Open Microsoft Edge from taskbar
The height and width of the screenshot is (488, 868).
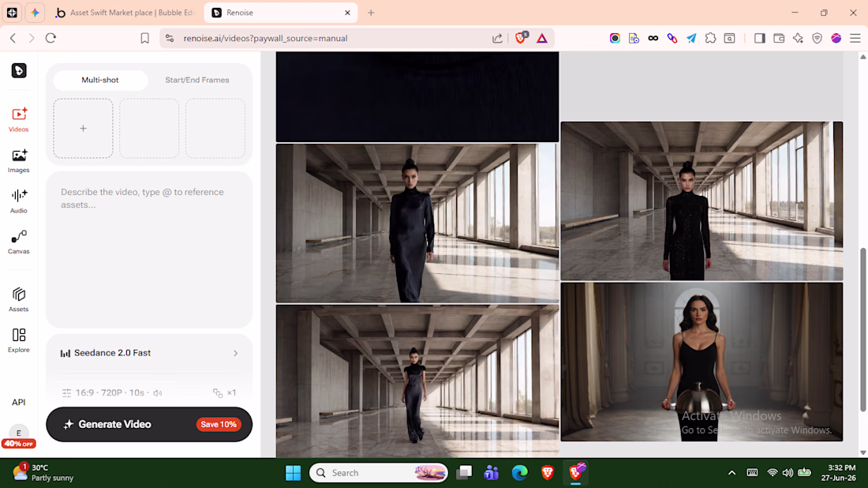pos(519,473)
